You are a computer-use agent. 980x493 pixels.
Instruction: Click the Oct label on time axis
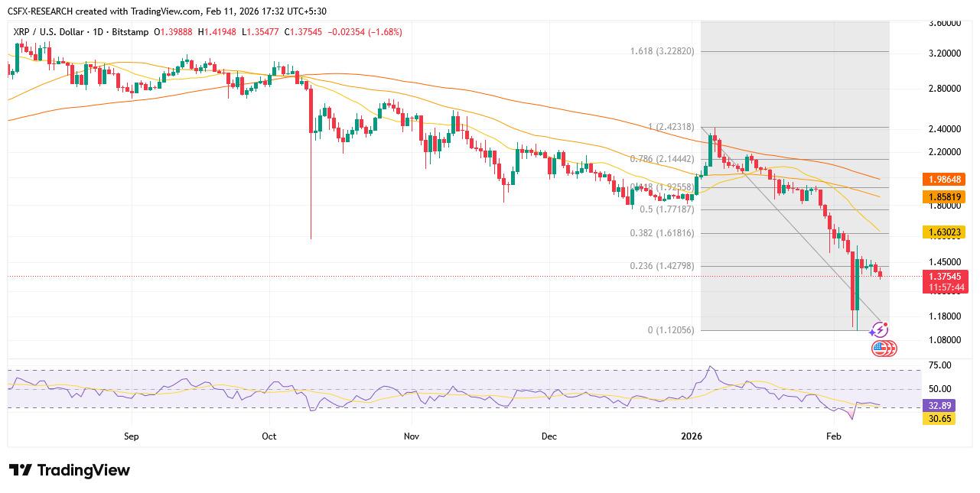pyautogui.click(x=269, y=436)
